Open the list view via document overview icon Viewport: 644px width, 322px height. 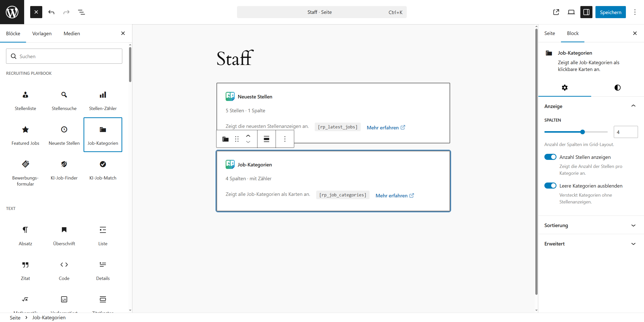tap(81, 12)
